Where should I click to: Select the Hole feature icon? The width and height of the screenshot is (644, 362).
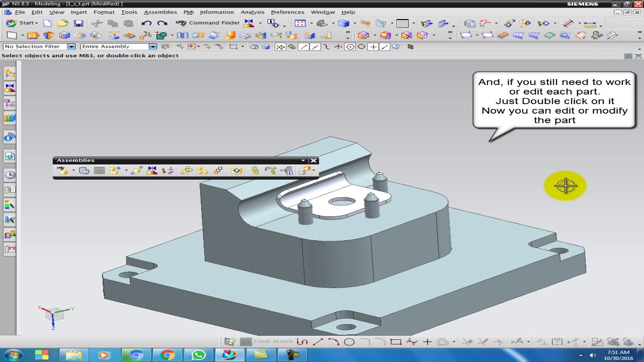(x=64, y=35)
